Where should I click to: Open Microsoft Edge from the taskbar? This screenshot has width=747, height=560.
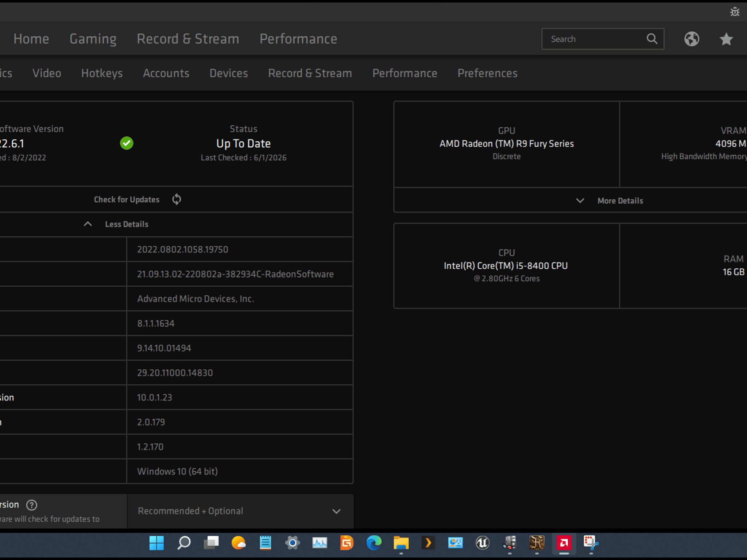(x=374, y=543)
